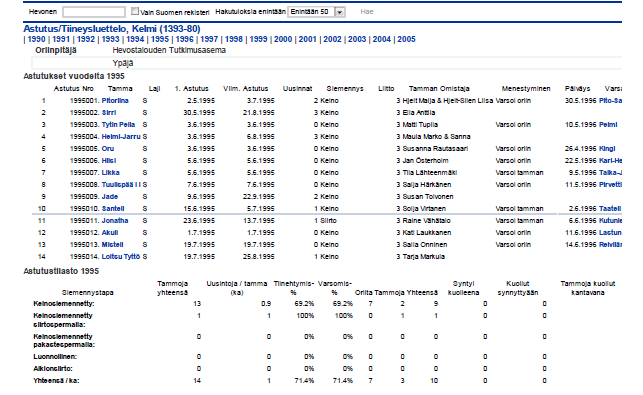Toggle the Vain Suomen rekisteri checkbox

135,11
